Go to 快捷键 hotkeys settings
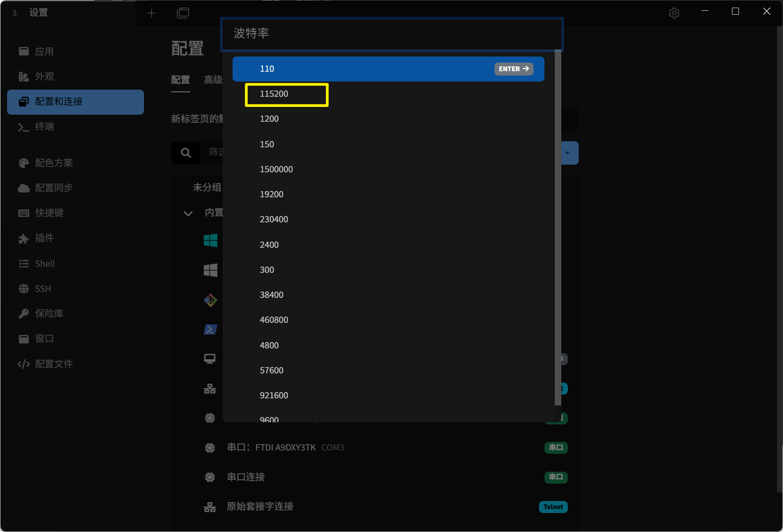783x532 pixels. (x=49, y=213)
